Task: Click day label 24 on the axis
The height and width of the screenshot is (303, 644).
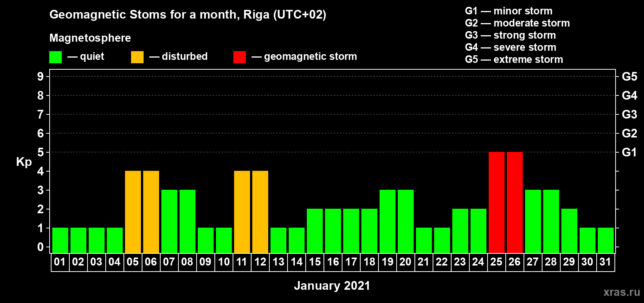Action: pyautogui.click(x=478, y=262)
